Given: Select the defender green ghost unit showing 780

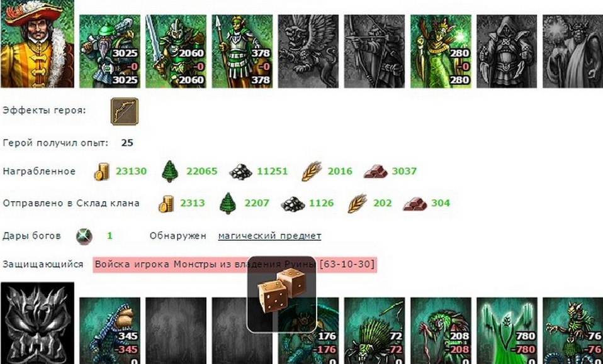Looking at the screenshot, I should [507, 331].
